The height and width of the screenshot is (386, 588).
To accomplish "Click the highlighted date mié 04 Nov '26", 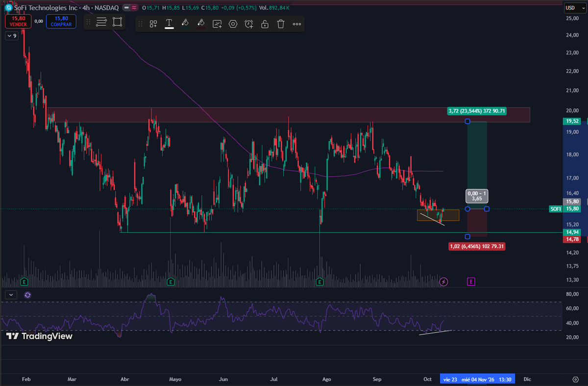I will pyautogui.click(x=478, y=379).
